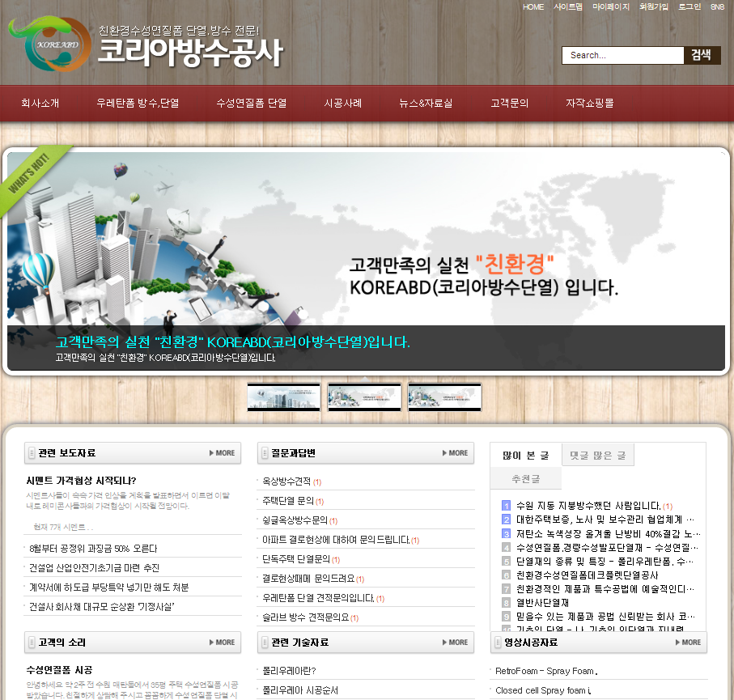Switch to the 많이 본 글 tab
The image size is (734, 700).
(x=526, y=455)
